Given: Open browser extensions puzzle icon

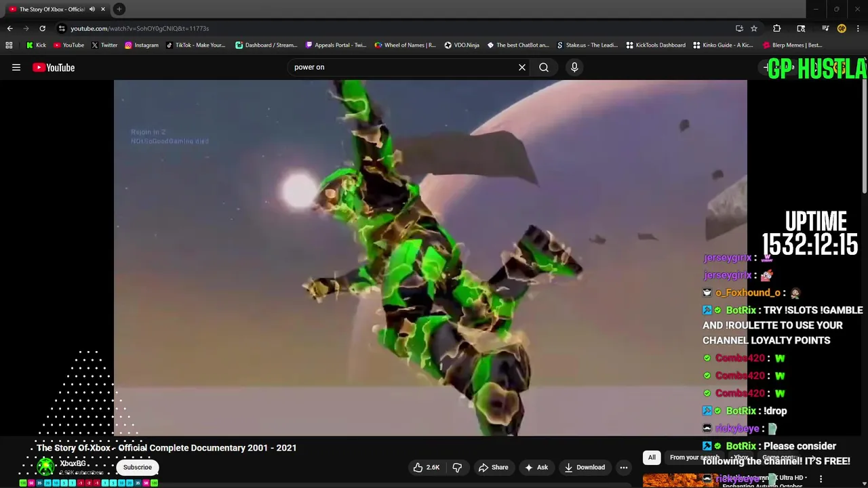Looking at the screenshot, I should click(x=776, y=28).
